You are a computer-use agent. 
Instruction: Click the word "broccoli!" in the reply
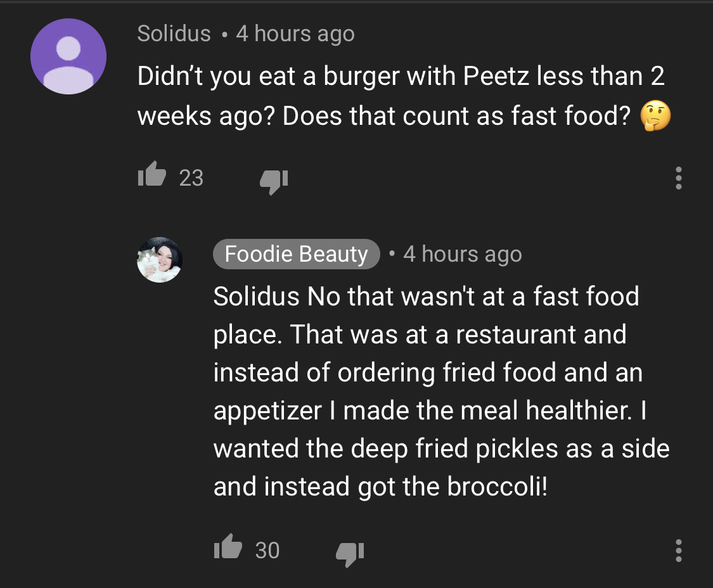498,486
